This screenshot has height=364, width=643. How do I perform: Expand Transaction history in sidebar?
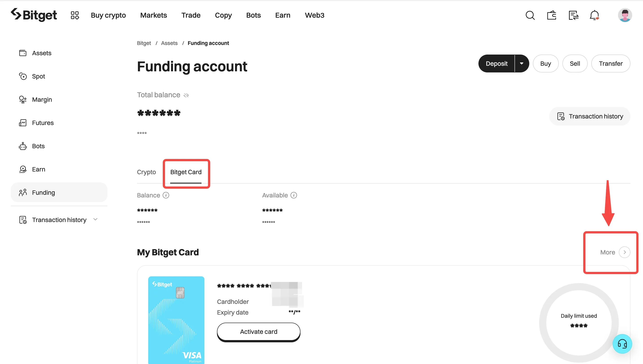pos(95,220)
